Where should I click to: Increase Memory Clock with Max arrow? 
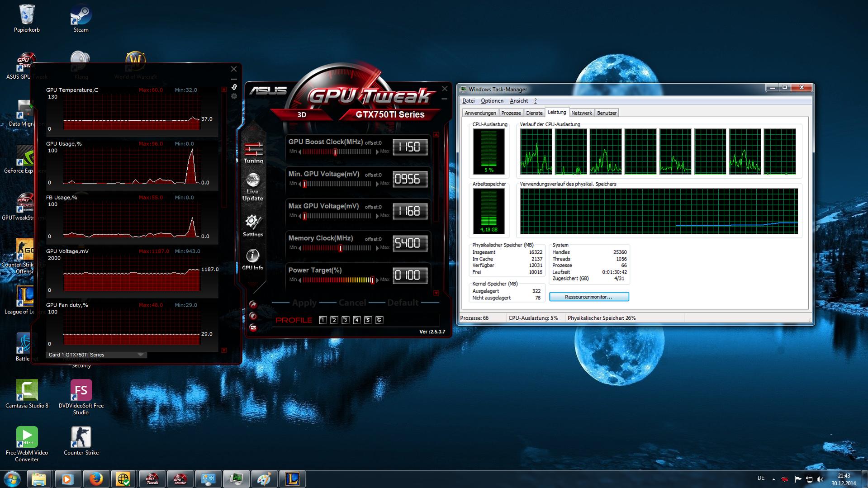tap(377, 248)
